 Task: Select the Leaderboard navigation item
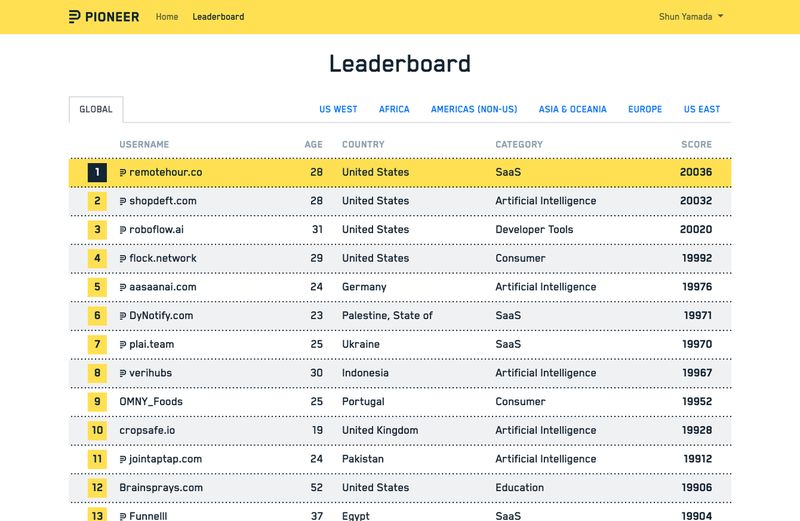218,17
